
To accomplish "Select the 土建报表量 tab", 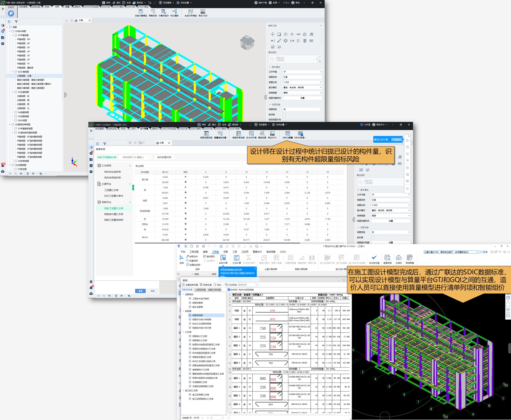I will [201, 290].
